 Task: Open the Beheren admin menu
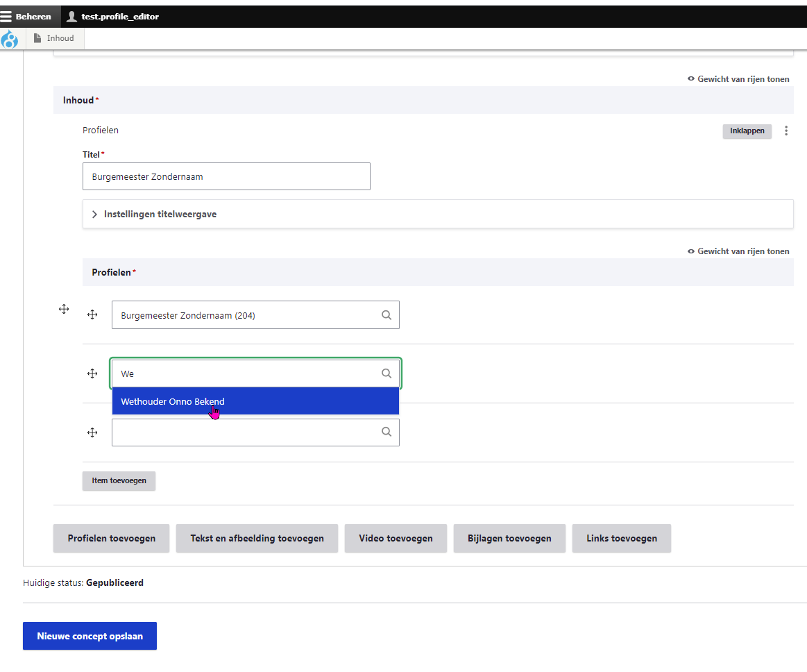tap(26, 16)
